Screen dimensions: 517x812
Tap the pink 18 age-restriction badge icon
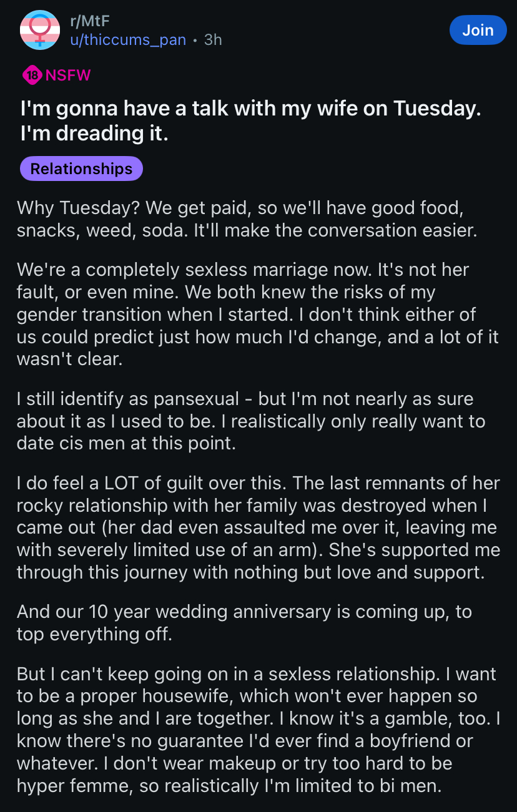click(32, 76)
